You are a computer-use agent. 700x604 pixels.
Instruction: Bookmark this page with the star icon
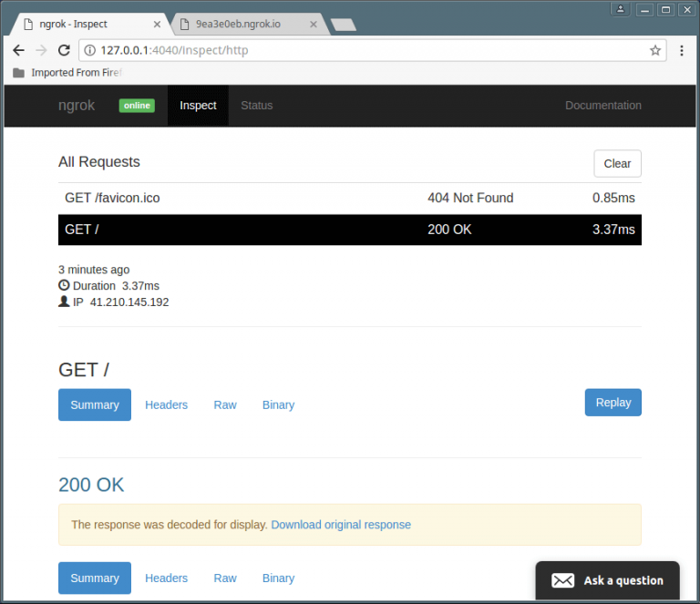(x=655, y=50)
